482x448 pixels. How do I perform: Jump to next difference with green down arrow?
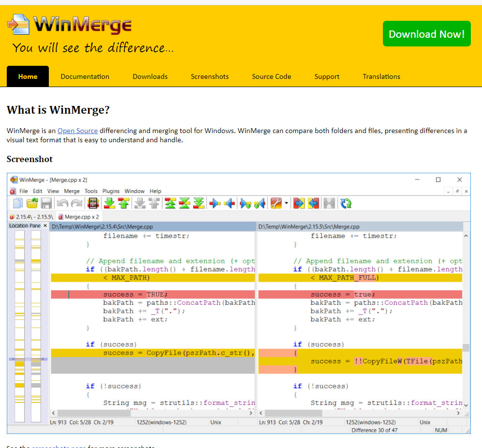109,203
